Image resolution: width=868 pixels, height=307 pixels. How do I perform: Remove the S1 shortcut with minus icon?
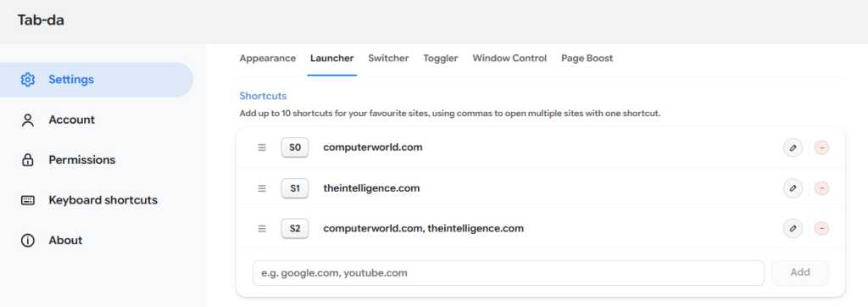(x=822, y=188)
